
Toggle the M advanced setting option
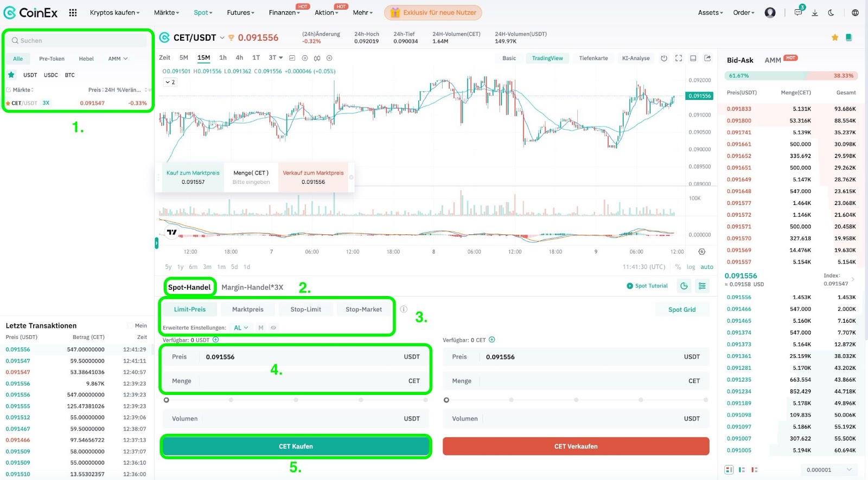261,328
